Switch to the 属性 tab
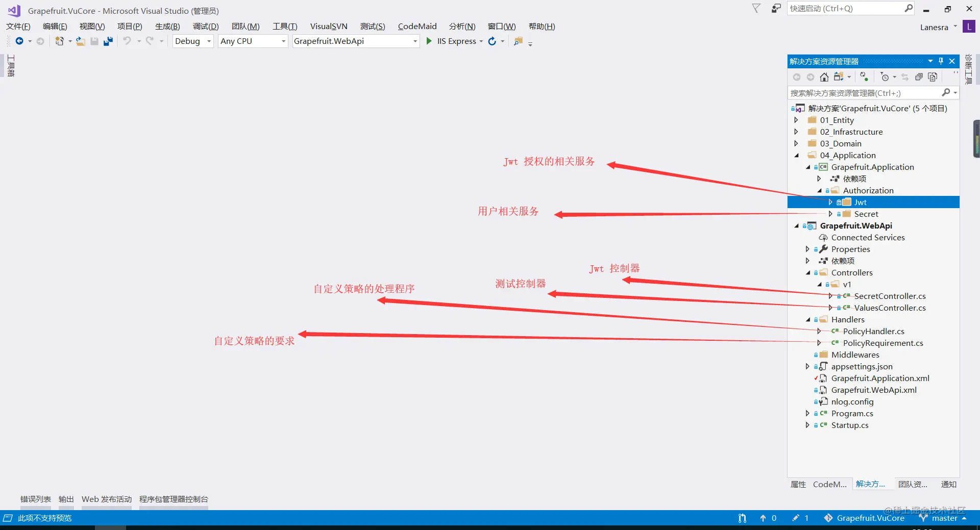This screenshot has height=530, width=980. coord(798,485)
